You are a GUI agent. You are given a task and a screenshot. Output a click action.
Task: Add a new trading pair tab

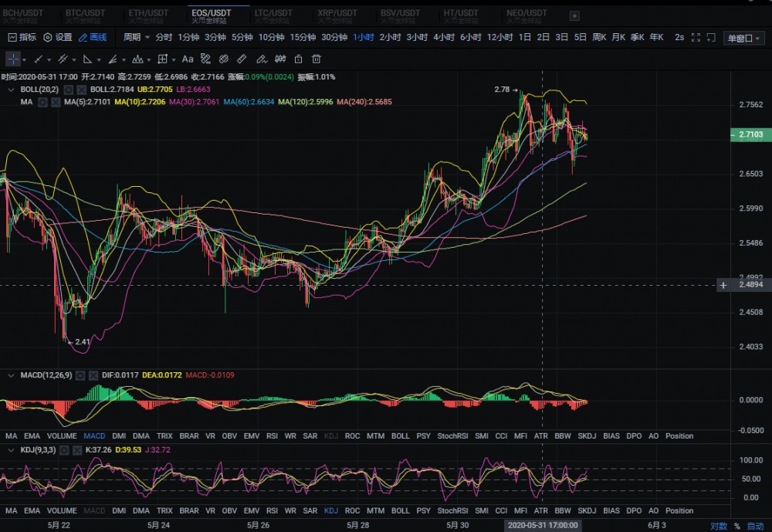(x=574, y=15)
